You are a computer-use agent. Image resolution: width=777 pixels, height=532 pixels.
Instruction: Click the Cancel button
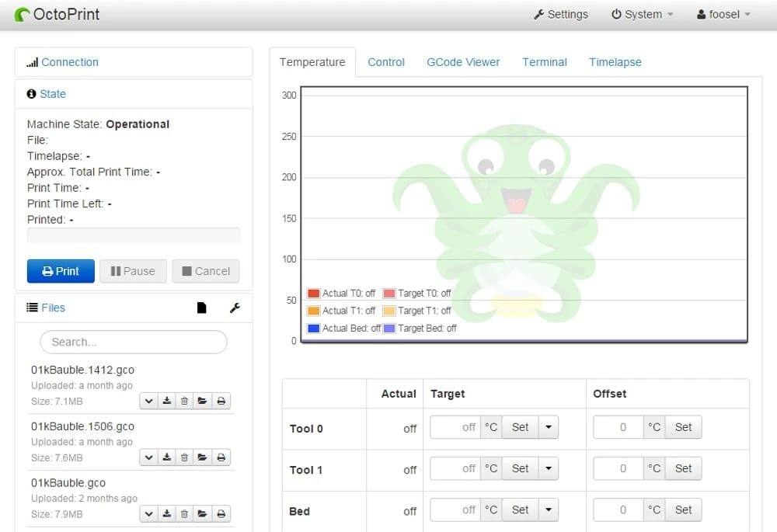coord(206,271)
